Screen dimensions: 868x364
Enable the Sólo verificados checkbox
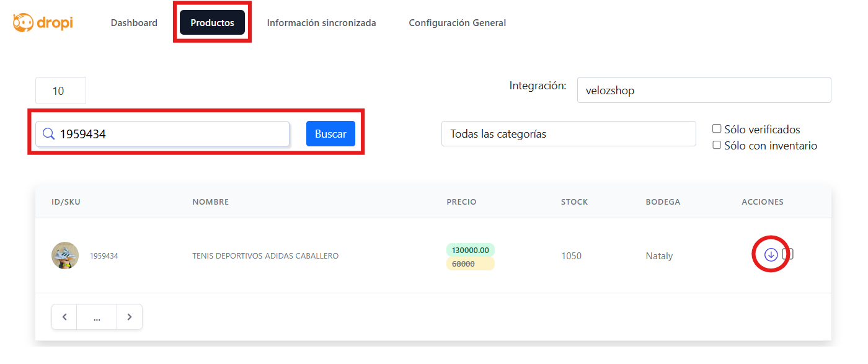click(x=717, y=129)
